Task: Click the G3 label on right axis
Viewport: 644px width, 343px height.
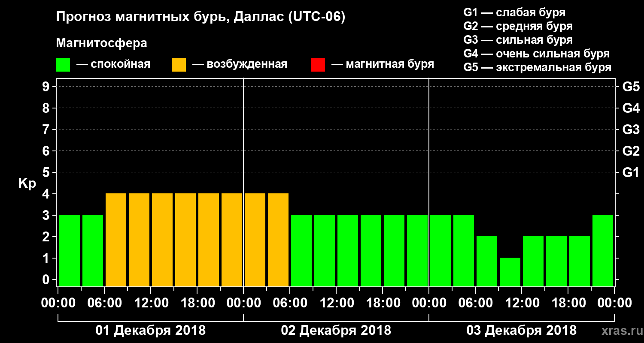Action: 631,129
